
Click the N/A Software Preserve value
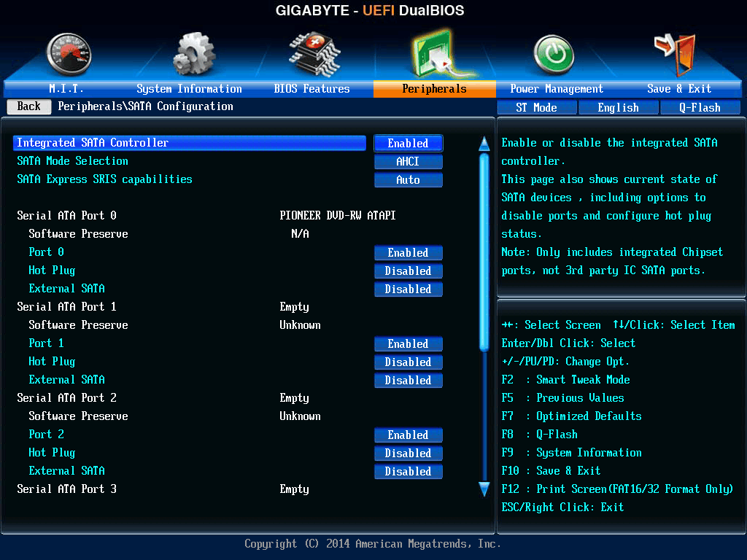300,234
